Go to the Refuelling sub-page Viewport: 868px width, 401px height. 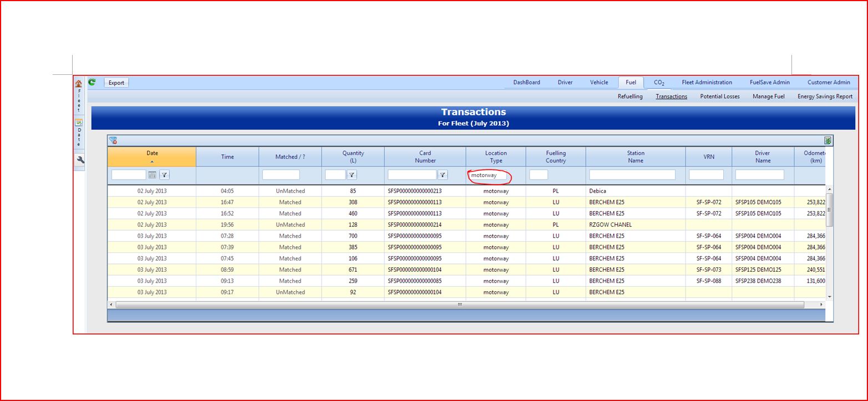coord(630,97)
